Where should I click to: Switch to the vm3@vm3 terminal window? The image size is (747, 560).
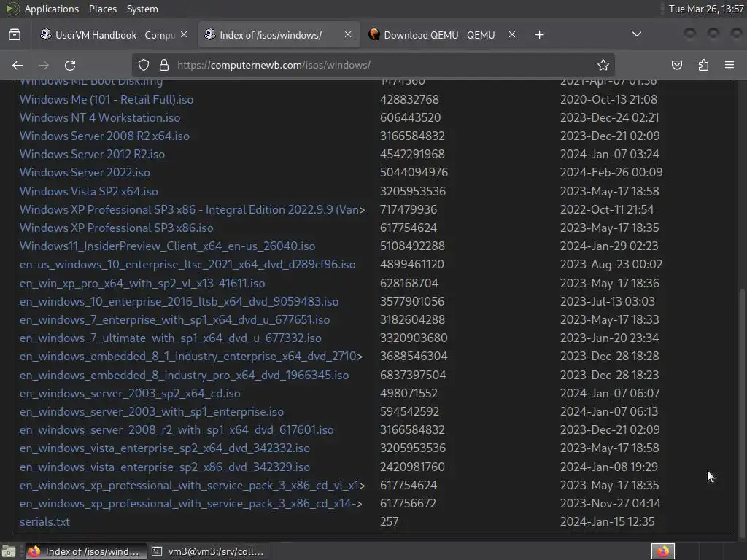tap(208, 551)
